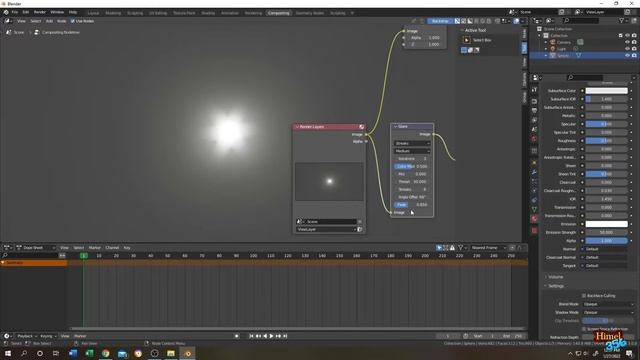This screenshot has width=640, height=360.
Task: Click render icon on Render Layers node header
Action: (x=361, y=127)
